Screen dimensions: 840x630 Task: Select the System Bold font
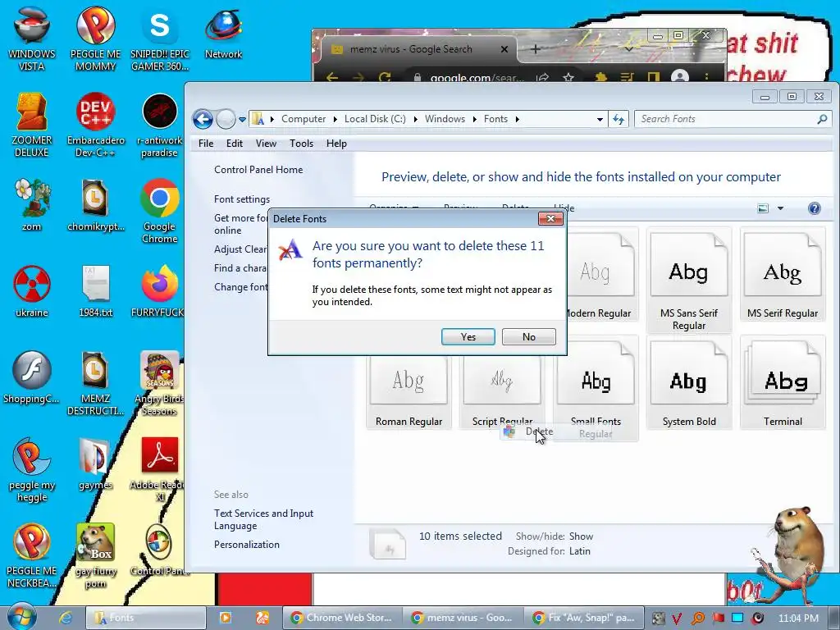(x=689, y=382)
